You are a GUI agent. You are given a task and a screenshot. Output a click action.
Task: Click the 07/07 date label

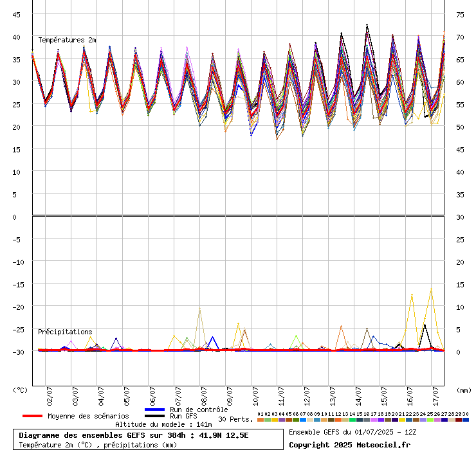point(178,396)
